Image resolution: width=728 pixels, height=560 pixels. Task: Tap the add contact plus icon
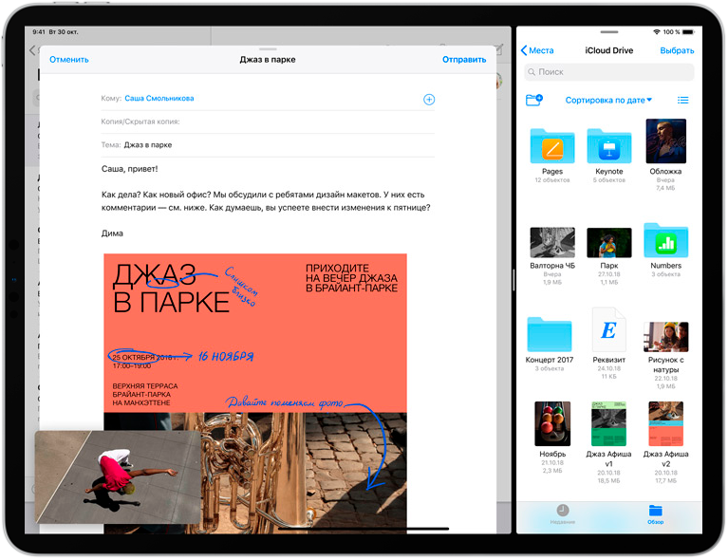(429, 99)
